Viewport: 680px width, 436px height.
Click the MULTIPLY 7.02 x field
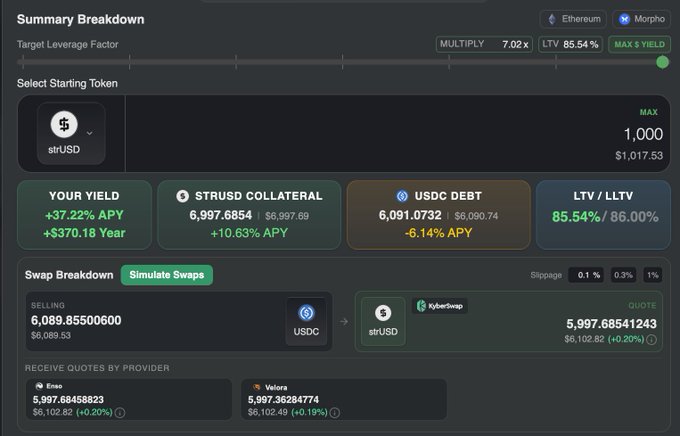484,44
